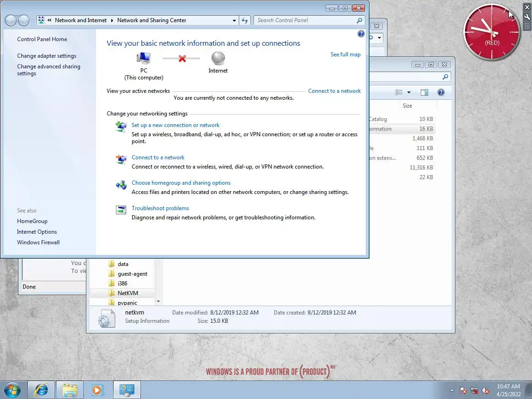Click the Control Panel help icon
This screenshot has width=532, height=399.
pos(361,34)
